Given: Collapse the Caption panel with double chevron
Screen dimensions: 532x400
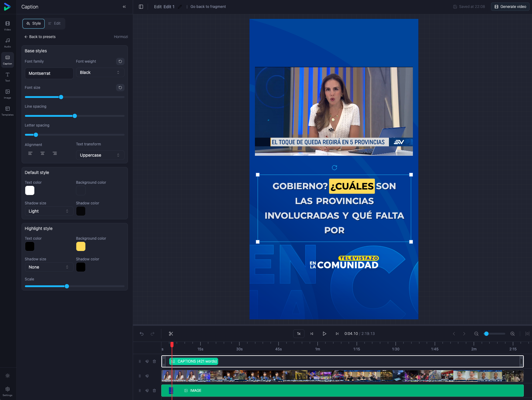Looking at the screenshot, I should tap(124, 7).
